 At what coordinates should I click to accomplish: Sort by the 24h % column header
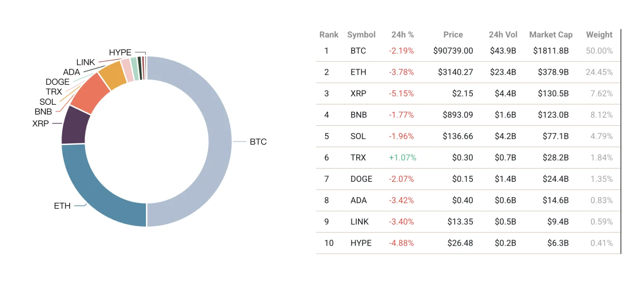click(402, 35)
